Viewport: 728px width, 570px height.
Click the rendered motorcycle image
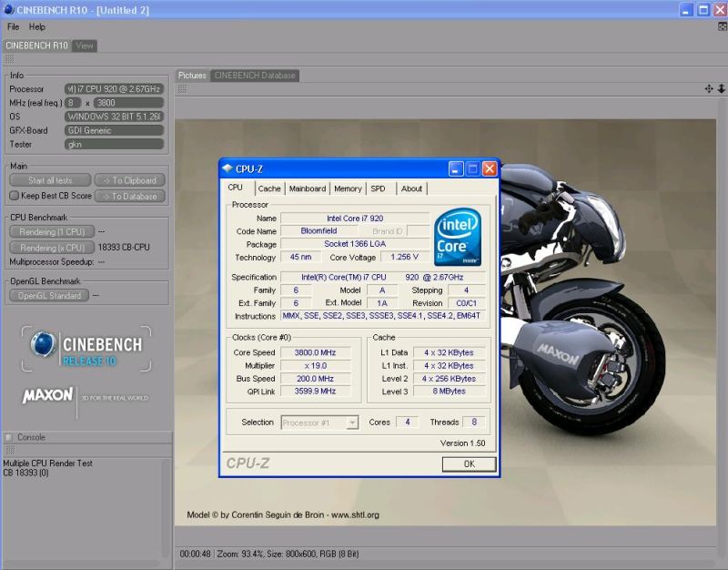point(446,322)
